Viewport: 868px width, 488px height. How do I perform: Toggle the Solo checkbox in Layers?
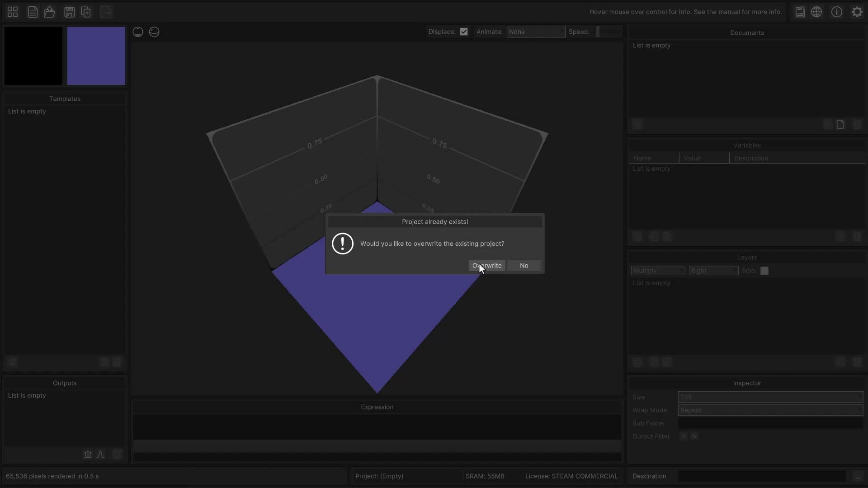(764, 271)
